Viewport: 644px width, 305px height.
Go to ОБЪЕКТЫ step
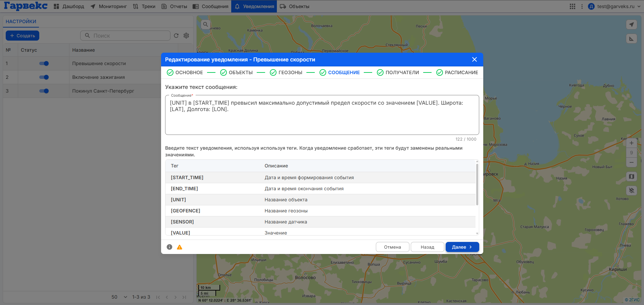pyautogui.click(x=237, y=72)
